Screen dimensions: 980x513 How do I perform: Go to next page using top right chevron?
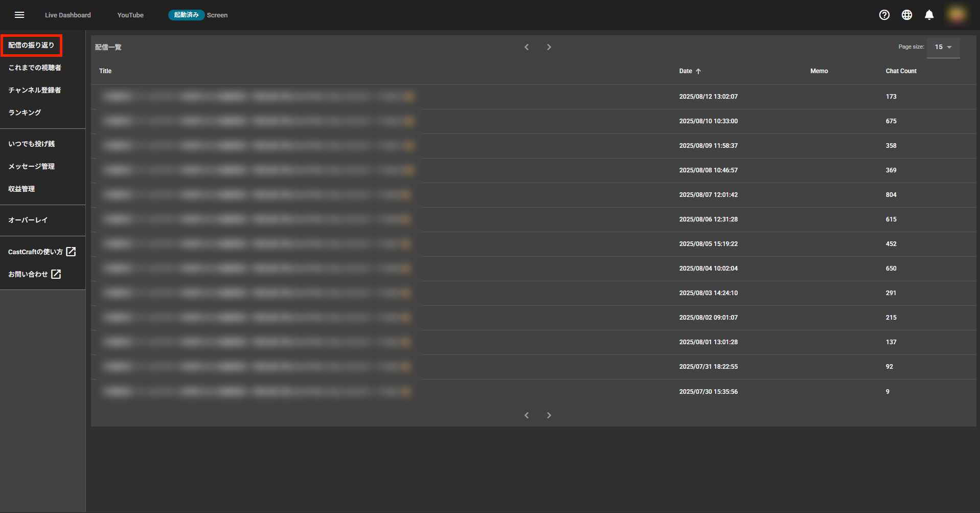[549, 47]
